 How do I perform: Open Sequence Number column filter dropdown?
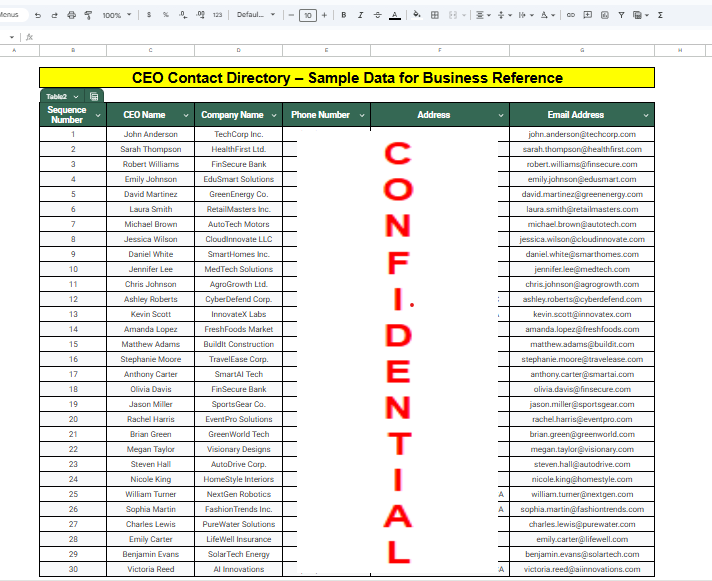98,116
